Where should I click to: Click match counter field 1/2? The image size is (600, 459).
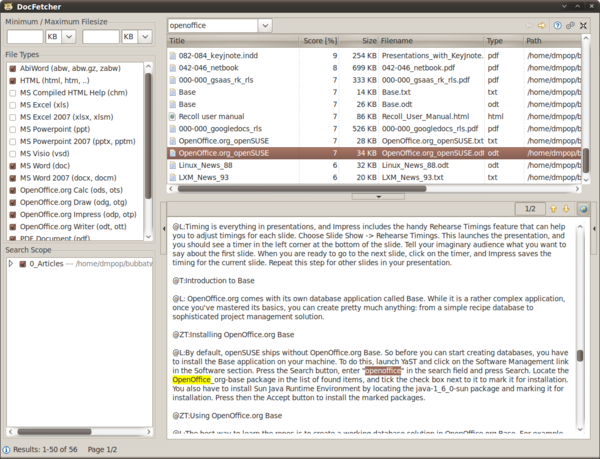pos(530,209)
